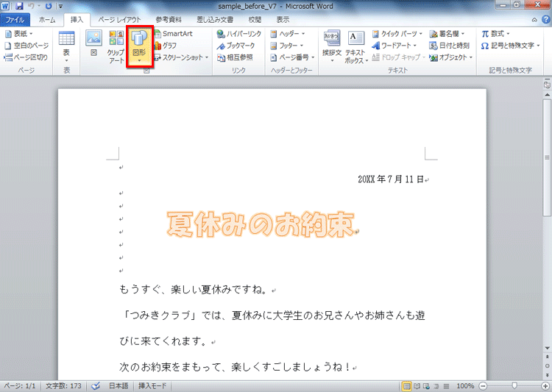Switch to Outline view
Viewport: 552px width, 392px height.
(x=436, y=386)
